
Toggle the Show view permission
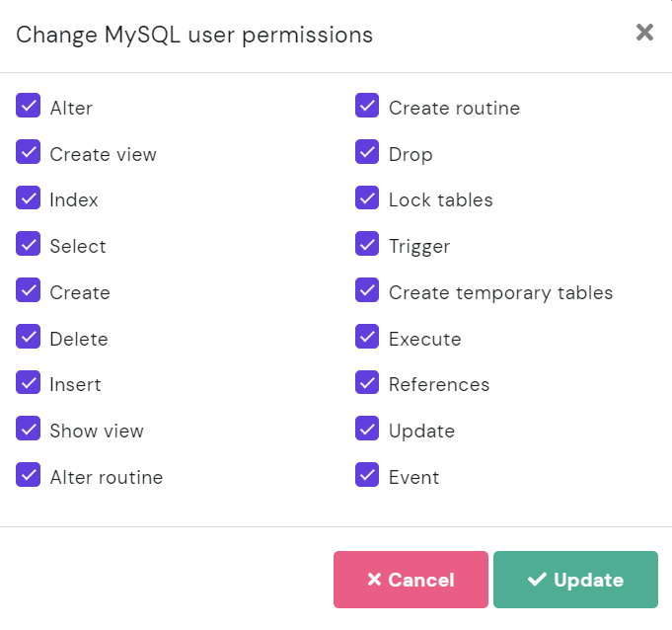pyautogui.click(x=29, y=429)
